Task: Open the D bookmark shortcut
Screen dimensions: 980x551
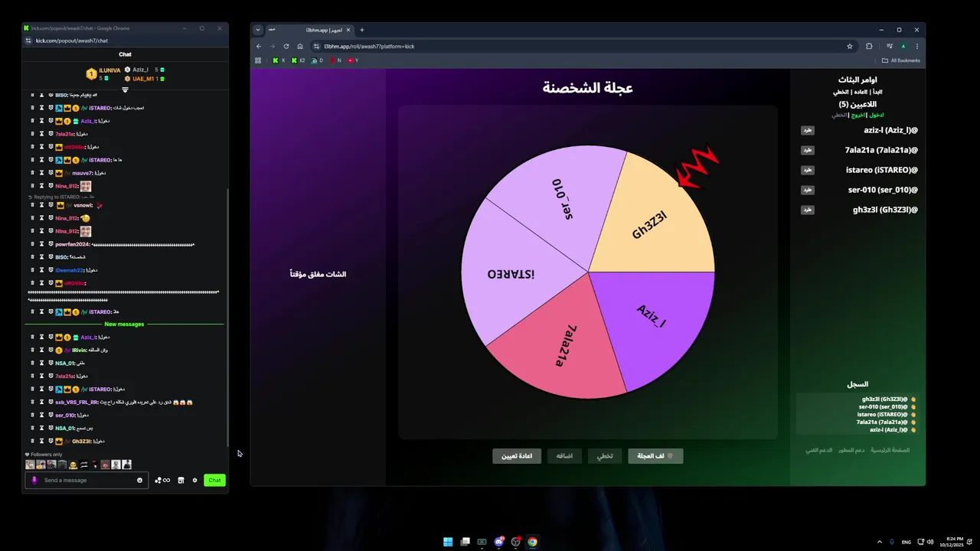Action: coord(317,60)
